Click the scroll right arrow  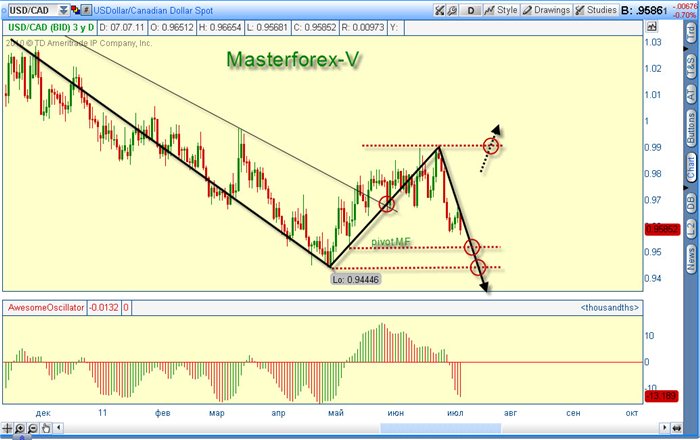point(665,428)
